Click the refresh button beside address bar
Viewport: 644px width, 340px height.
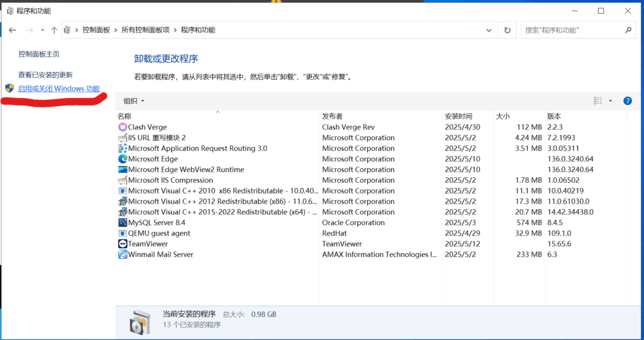508,30
